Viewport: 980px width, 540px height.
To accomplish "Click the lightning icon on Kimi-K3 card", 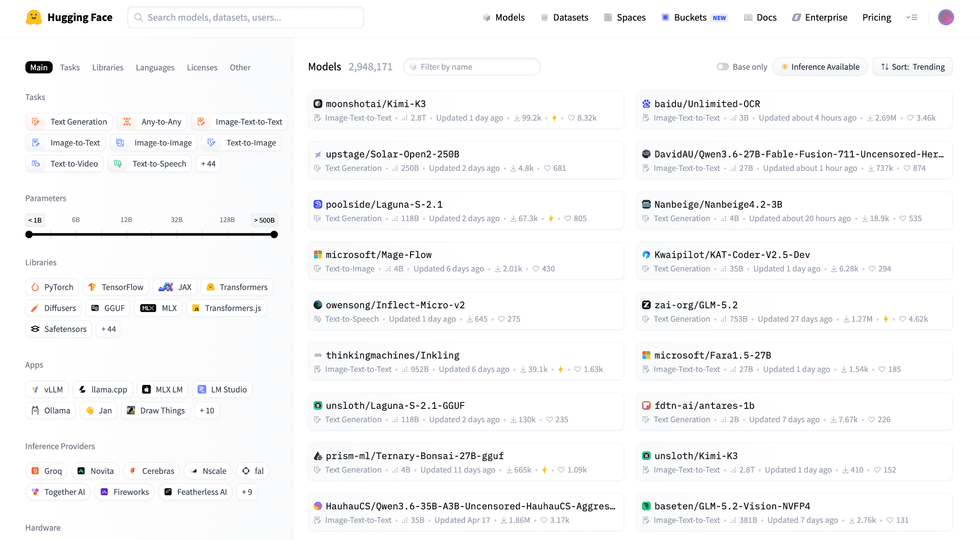I will pyautogui.click(x=555, y=118).
